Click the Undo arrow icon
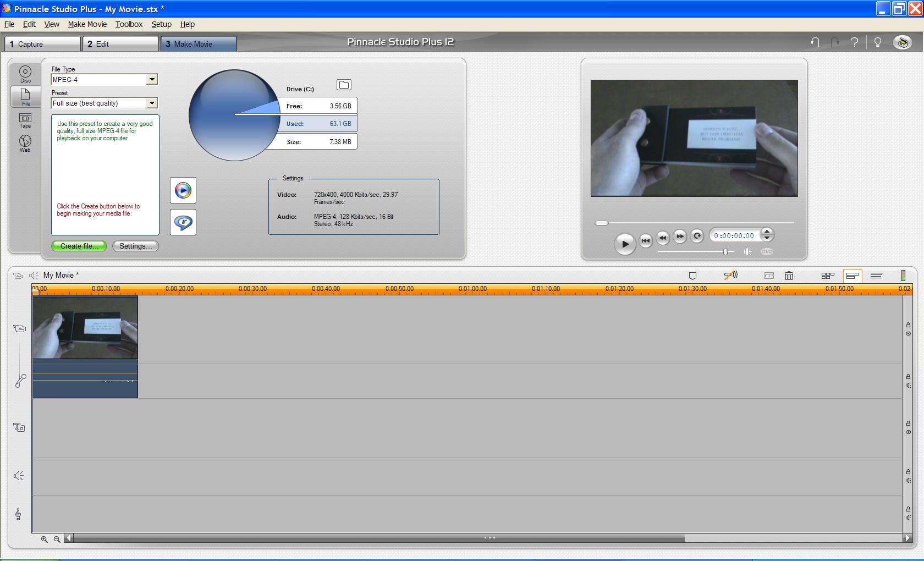The height and width of the screenshot is (561, 924). click(x=815, y=42)
